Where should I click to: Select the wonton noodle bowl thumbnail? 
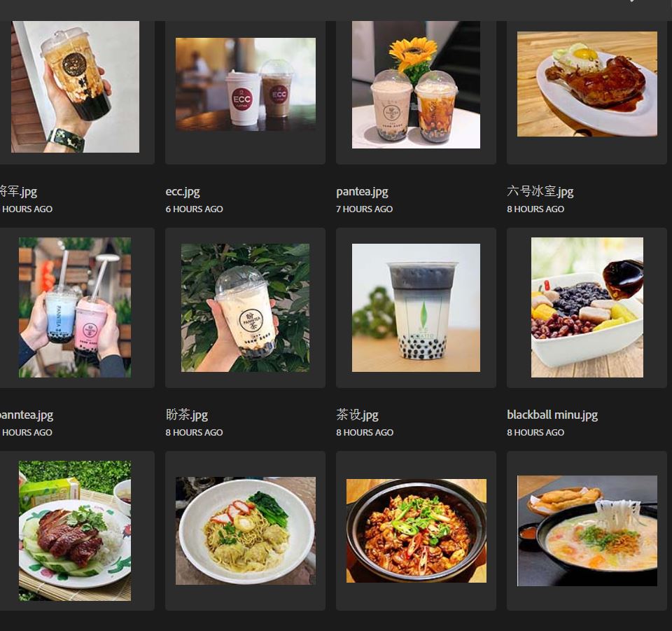[246, 531]
